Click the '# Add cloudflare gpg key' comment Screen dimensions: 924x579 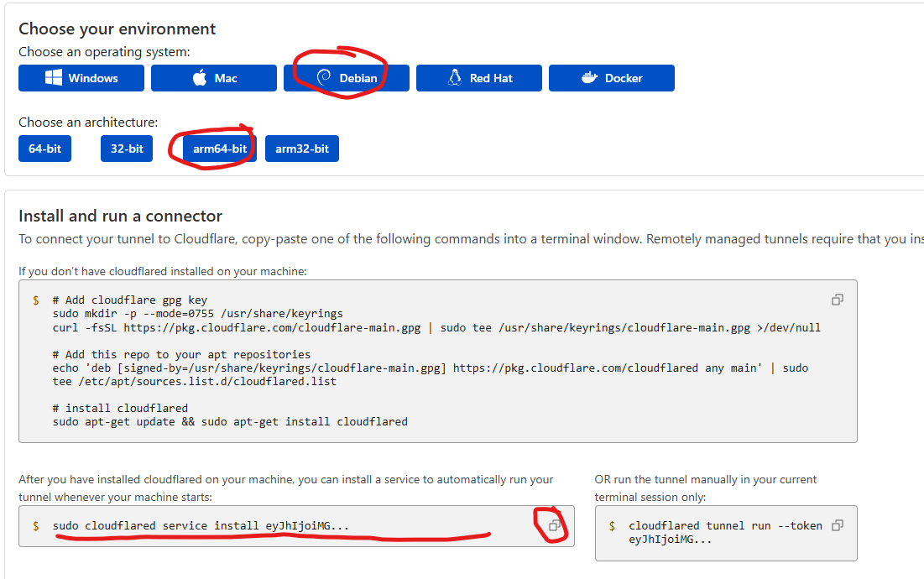click(x=129, y=300)
